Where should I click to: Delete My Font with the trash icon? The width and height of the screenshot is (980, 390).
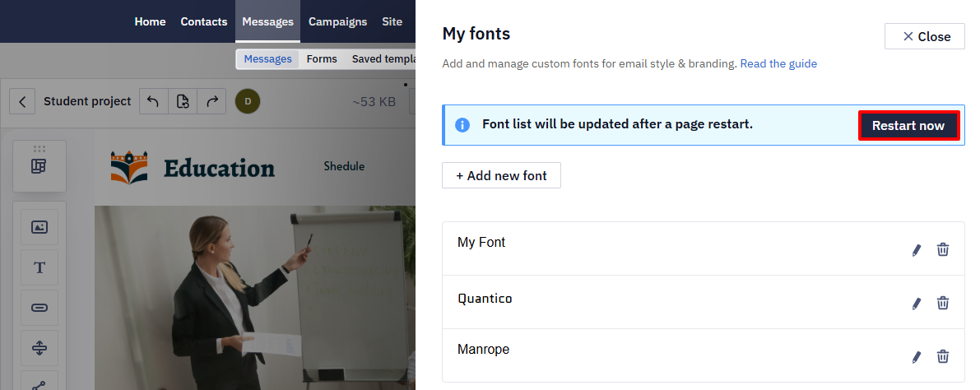point(942,249)
